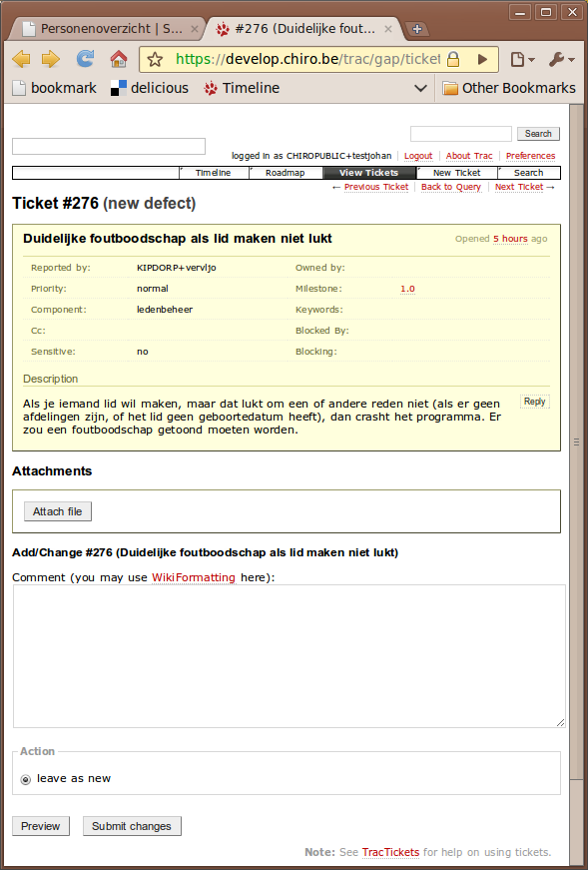Open a new tab with the plus button
Screen dimensions: 588x870
[x=417, y=29]
